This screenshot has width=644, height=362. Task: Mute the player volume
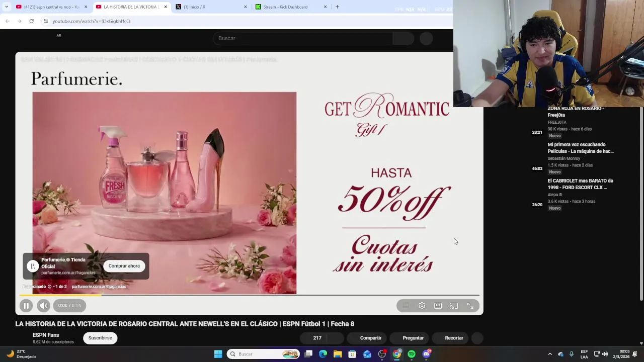click(x=43, y=305)
